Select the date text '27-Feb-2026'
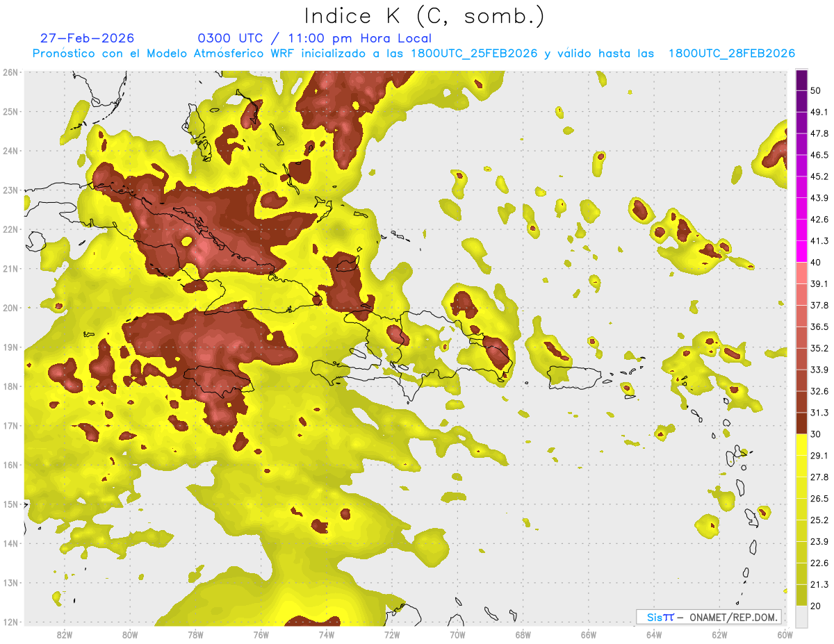 87,38
